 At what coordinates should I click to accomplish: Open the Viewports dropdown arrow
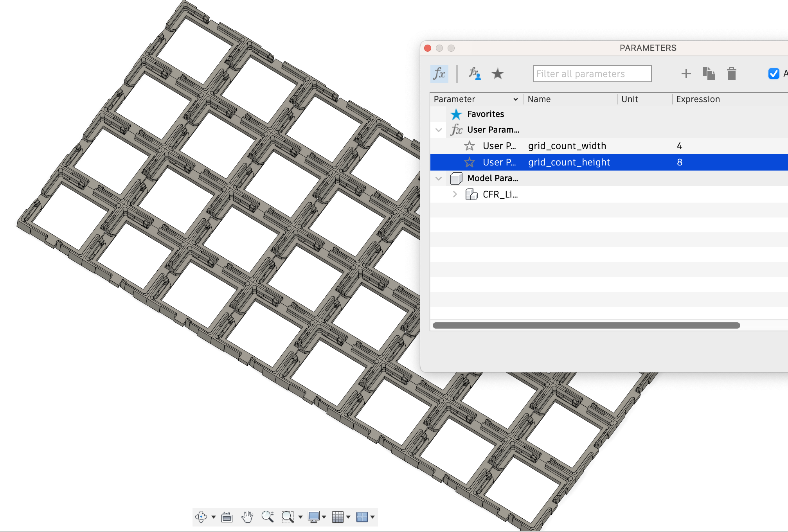372,517
